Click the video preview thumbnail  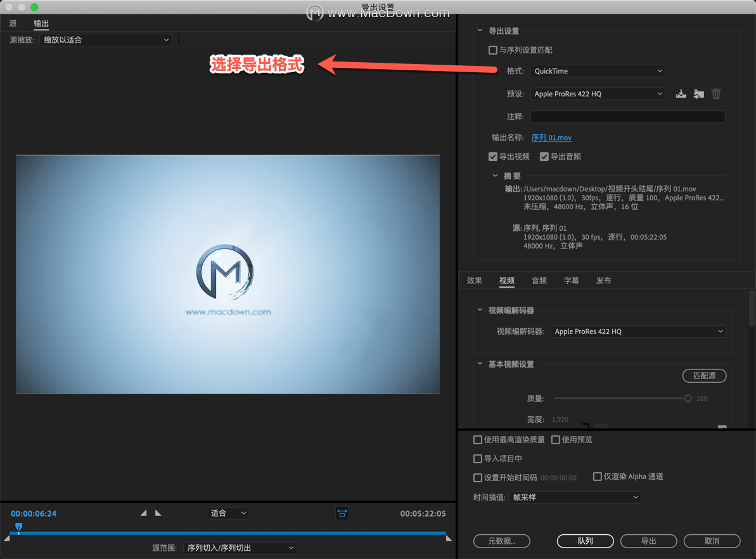227,274
